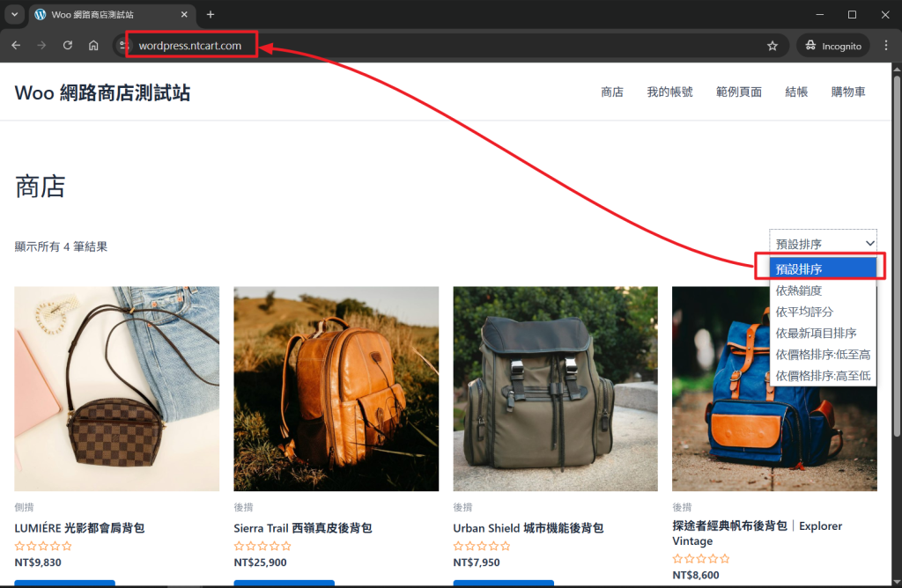Click 顯示所有 4 筆結果 result count text
Viewport: 902px width, 588px height.
(x=61, y=246)
